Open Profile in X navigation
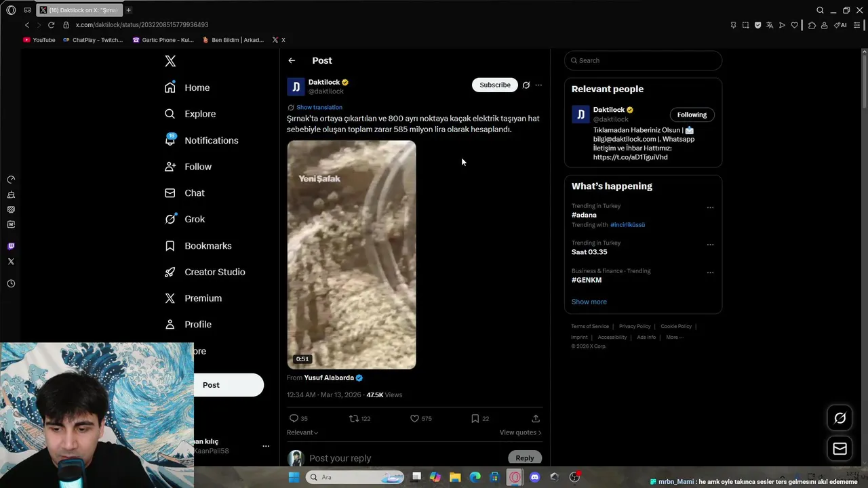Viewport: 868px width, 488px height. (189, 325)
